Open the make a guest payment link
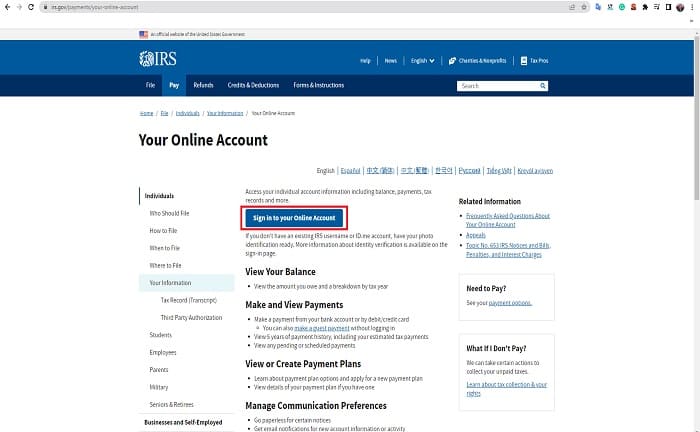This screenshot has height=432, width=700. tap(322, 328)
